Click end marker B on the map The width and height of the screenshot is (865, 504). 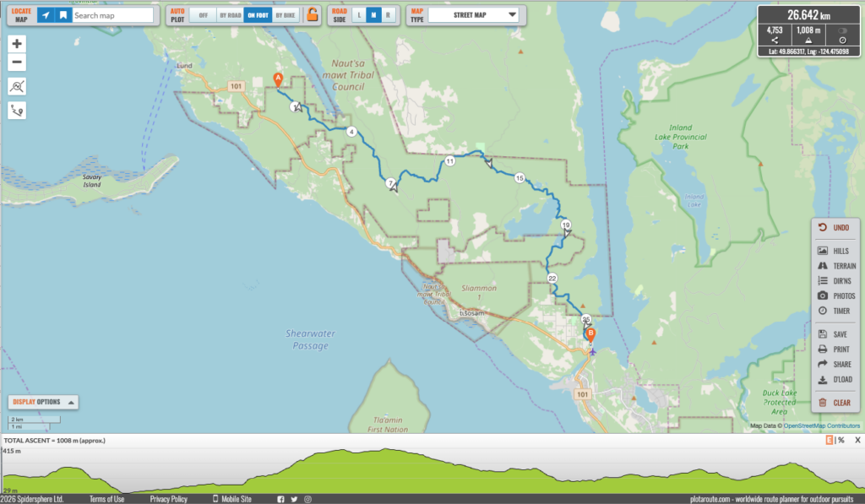590,334
